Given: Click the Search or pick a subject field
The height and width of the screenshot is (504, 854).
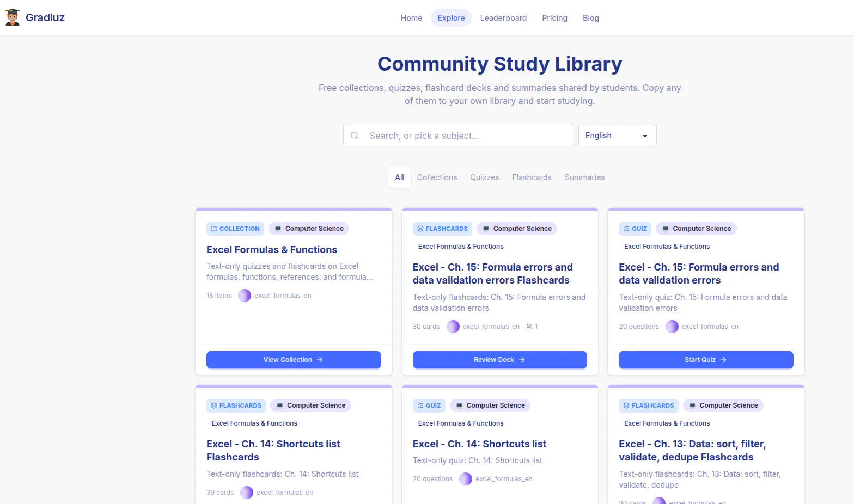Looking at the screenshot, I should point(458,136).
